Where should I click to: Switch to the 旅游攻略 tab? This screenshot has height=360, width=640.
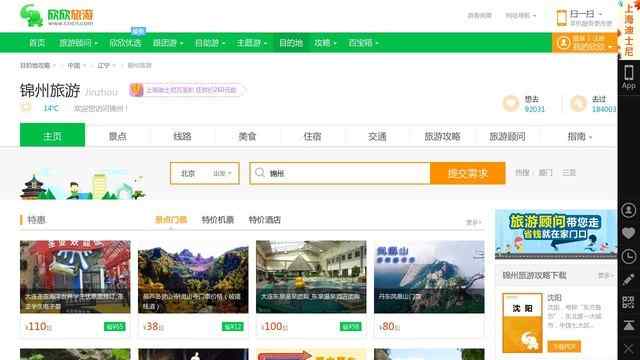(x=442, y=136)
